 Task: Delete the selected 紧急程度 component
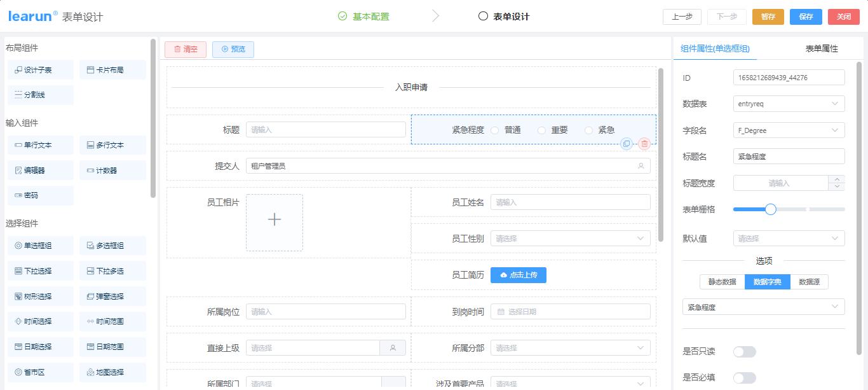[x=644, y=144]
